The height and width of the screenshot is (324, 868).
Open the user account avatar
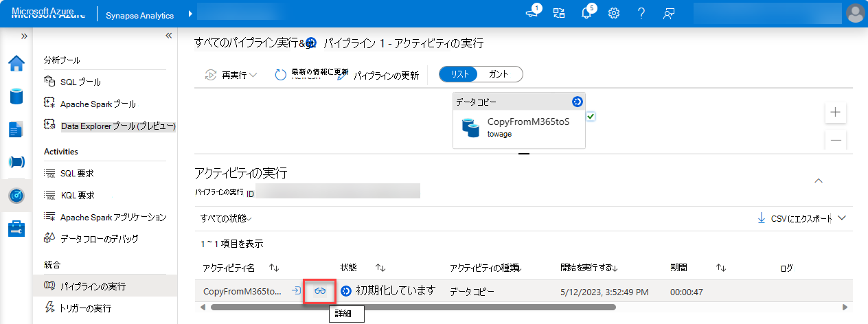855,13
